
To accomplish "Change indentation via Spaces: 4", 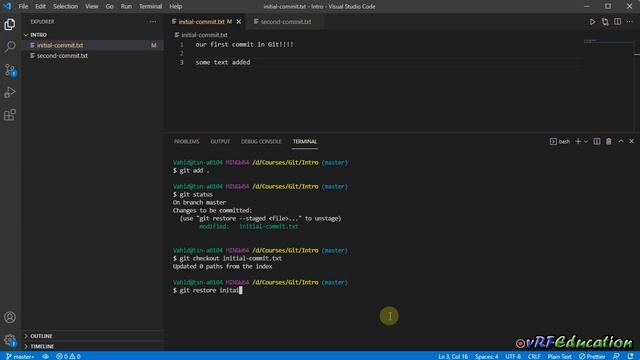I will [486, 356].
